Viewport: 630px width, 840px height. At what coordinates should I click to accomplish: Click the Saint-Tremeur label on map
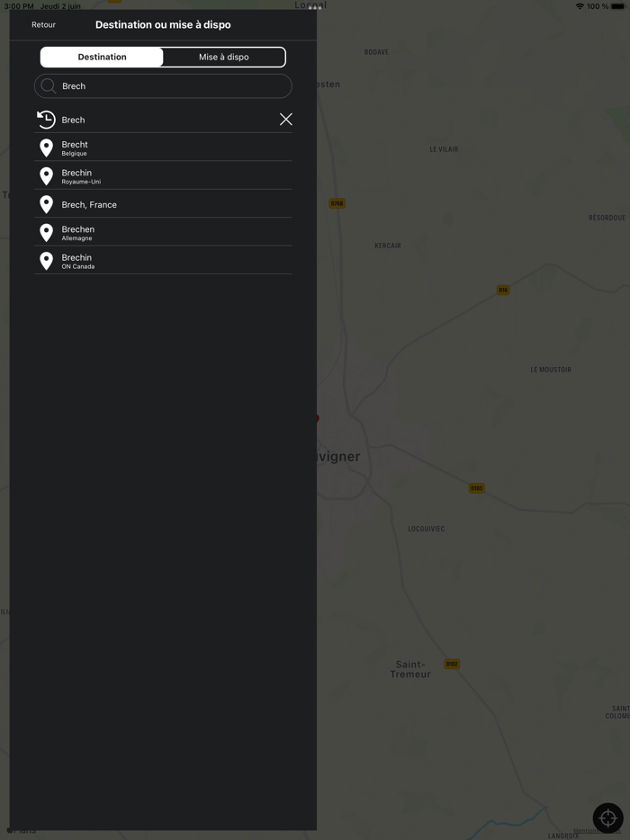pos(410,669)
